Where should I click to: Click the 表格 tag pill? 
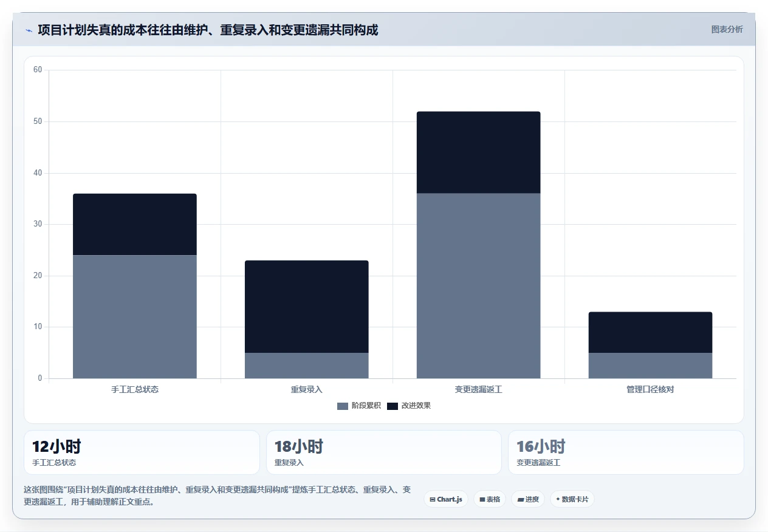click(490, 499)
